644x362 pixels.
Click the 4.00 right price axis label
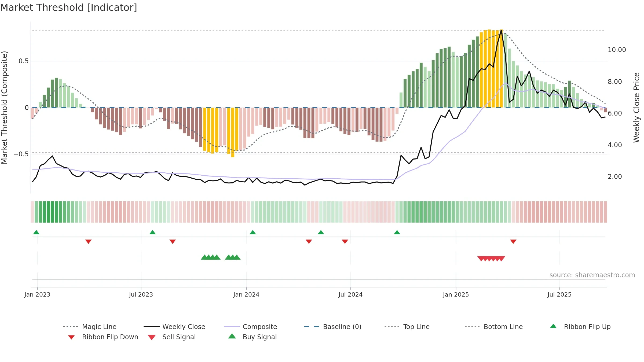(615, 145)
